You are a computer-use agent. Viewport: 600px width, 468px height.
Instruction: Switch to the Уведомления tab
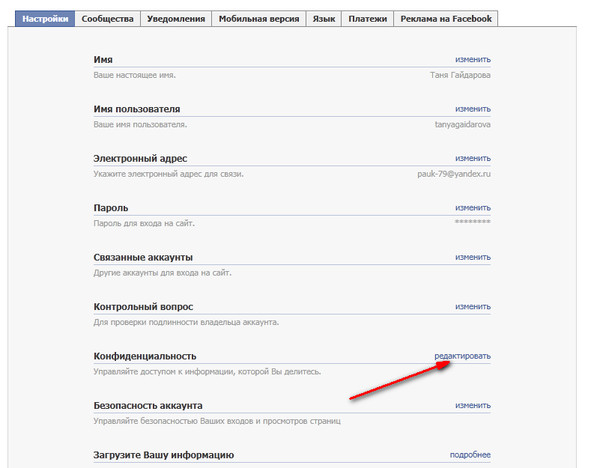tap(176, 19)
